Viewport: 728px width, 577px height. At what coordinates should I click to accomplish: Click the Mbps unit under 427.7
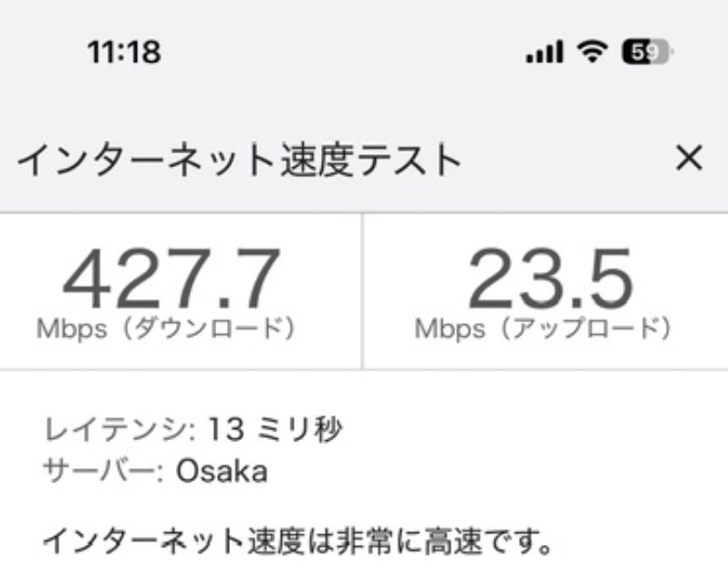(68, 329)
